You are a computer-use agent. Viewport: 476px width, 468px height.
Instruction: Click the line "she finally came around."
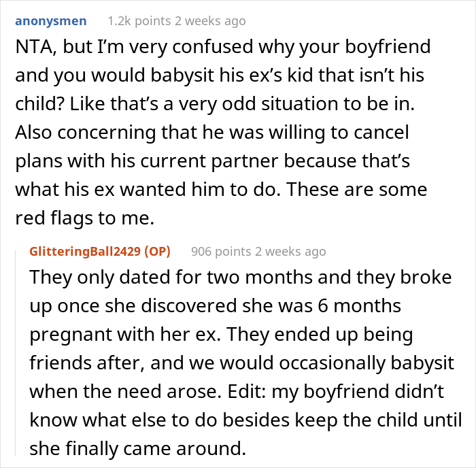[x=137, y=448]
